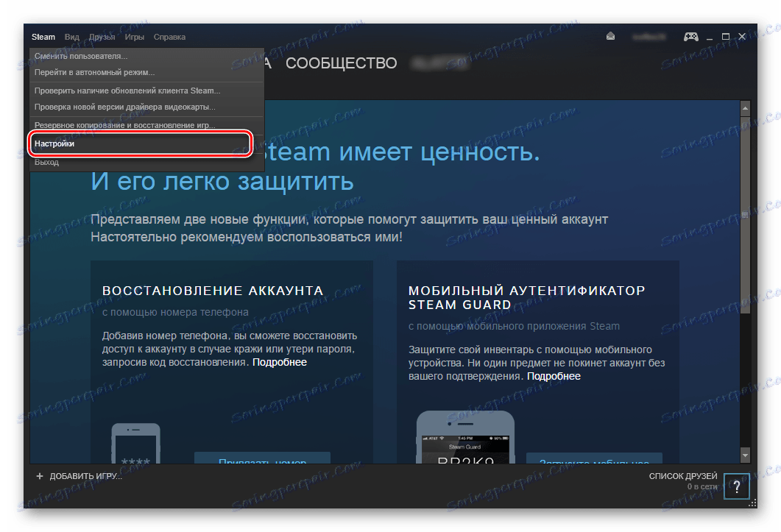781x532 pixels.
Task: Close the Steam window
Action: [x=742, y=37]
